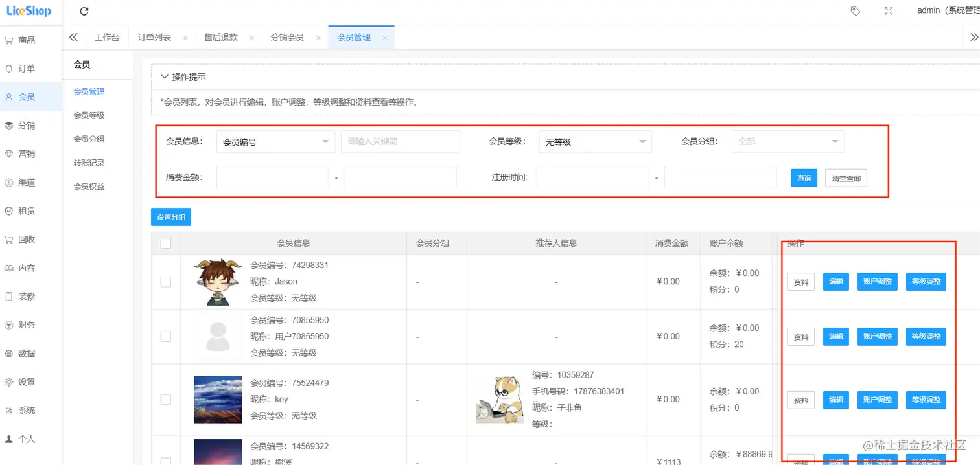Viewport: 980px width, 465px height.
Task: Click the refresh icon in top bar
Action: pyautogui.click(x=84, y=11)
